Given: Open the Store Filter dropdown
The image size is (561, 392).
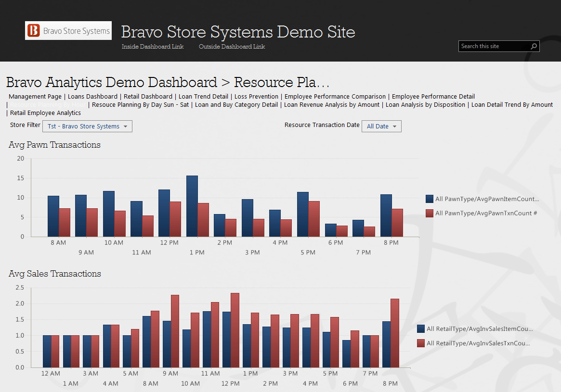Looking at the screenshot, I should pos(87,126).
